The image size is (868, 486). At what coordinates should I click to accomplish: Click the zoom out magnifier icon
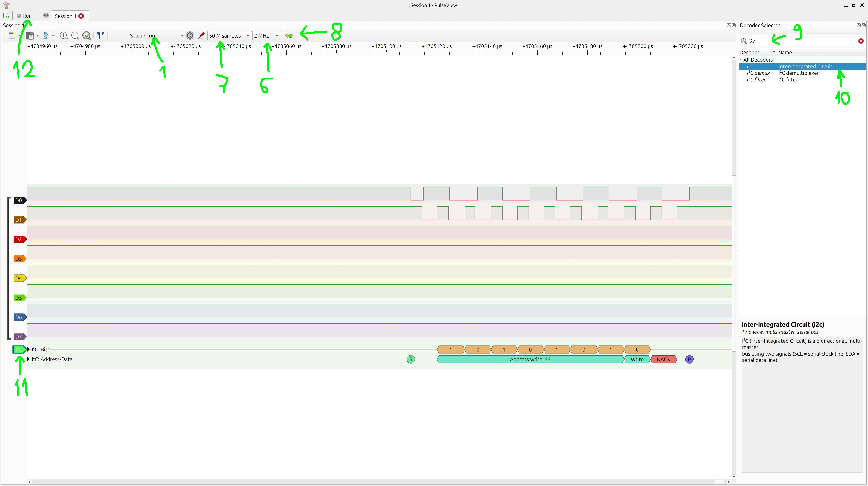75,35
